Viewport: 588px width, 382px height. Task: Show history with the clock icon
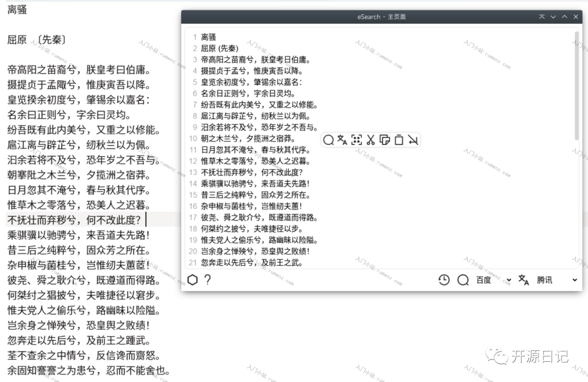coord(444,280)
